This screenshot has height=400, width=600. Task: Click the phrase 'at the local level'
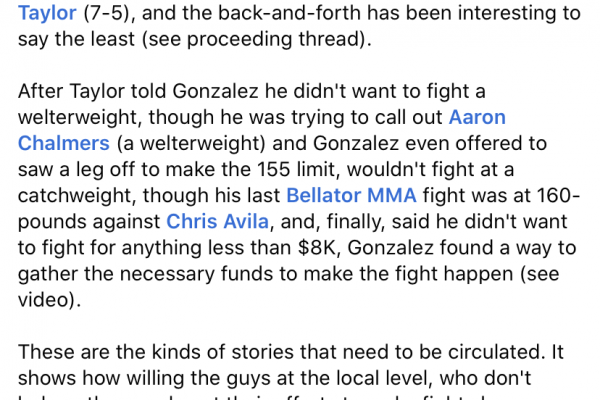(347, 378)
